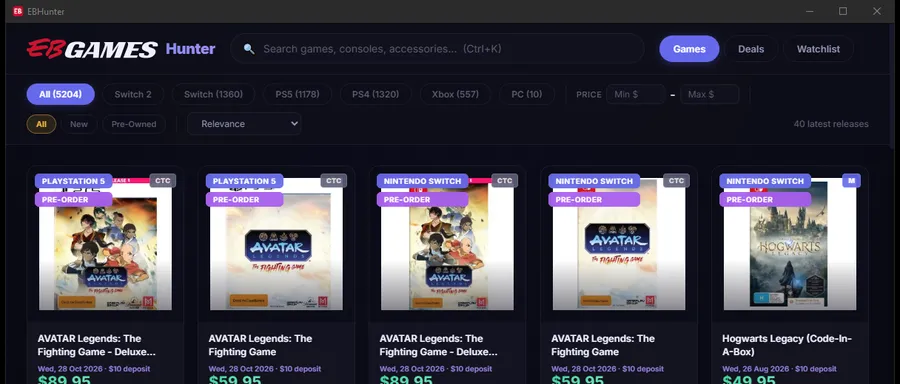Minimize the EBHunter window
Viewport: 900px width, 384px height.
809,11
